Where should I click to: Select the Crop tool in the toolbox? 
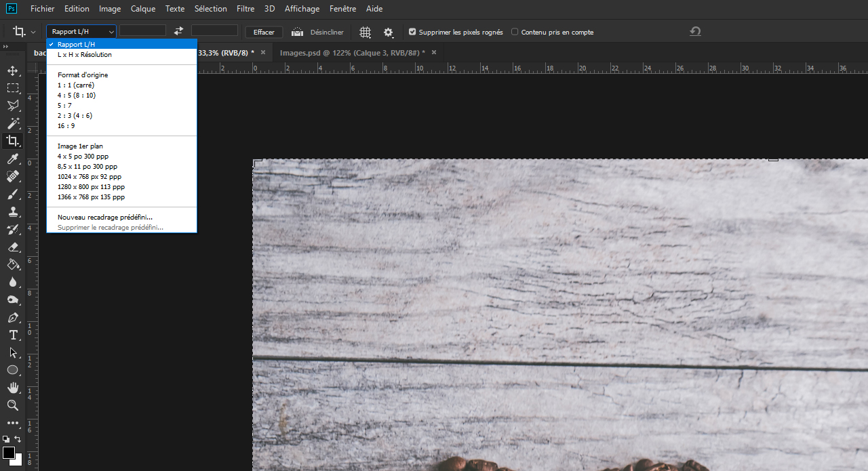coord(12,141)
